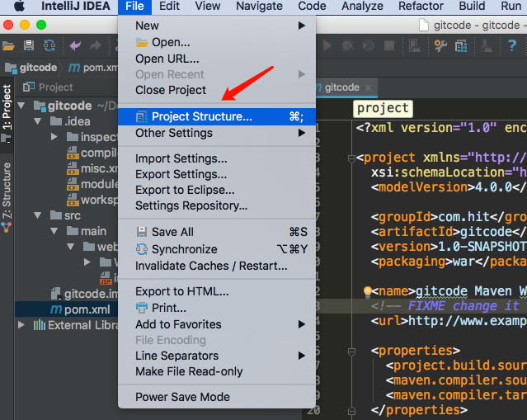The height and width of the screenshot is (420, 527).
Task: Expand the inspect... folder arrow
Action: coord(54,137)
